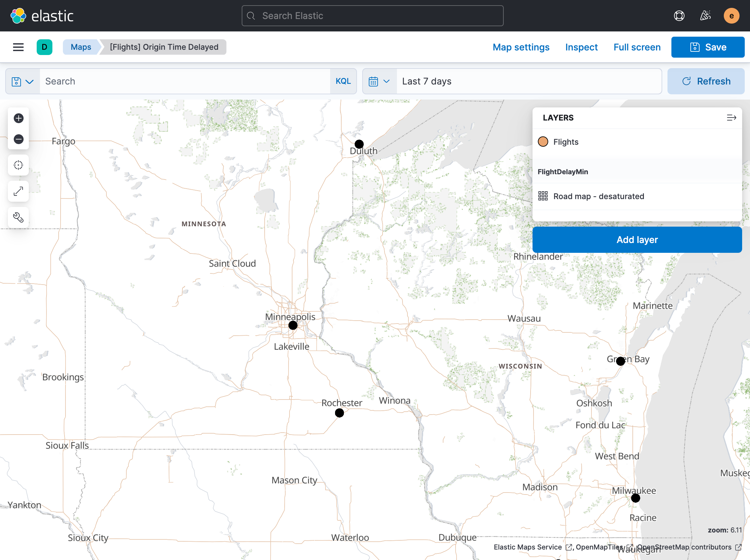Fit map to data bounds
This screenshot has width=750, height=560.
18,191
